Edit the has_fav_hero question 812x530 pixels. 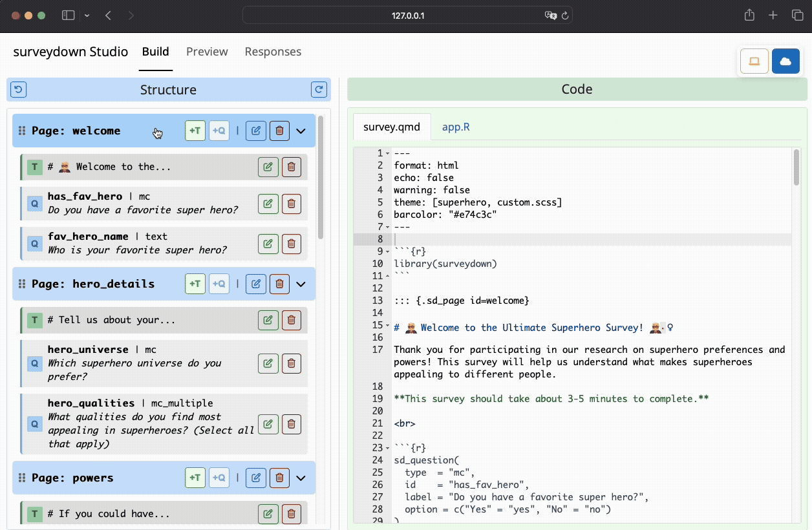tap(268, 204)
